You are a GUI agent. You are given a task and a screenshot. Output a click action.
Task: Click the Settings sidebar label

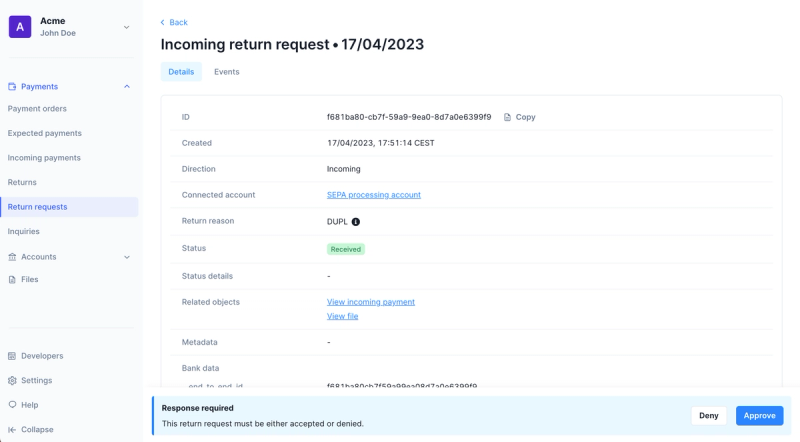(37, 381)
